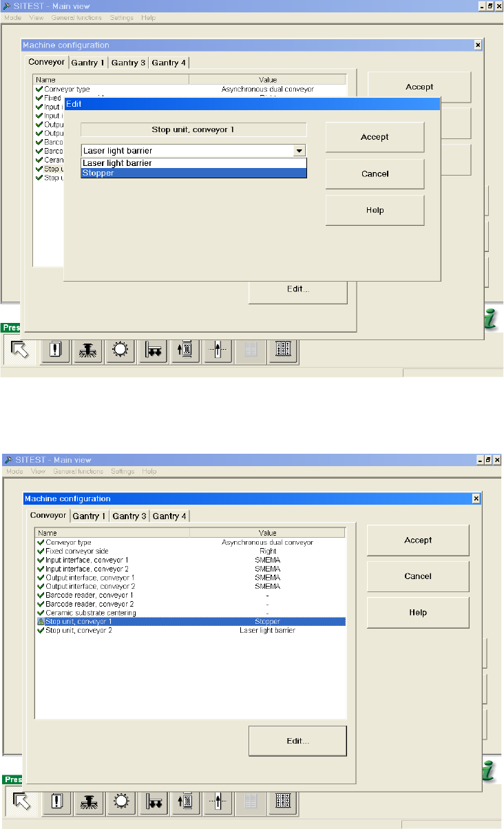
Task: Open Settings menu in the SITEST window with Edit dialog
Action: pos(122,17)
